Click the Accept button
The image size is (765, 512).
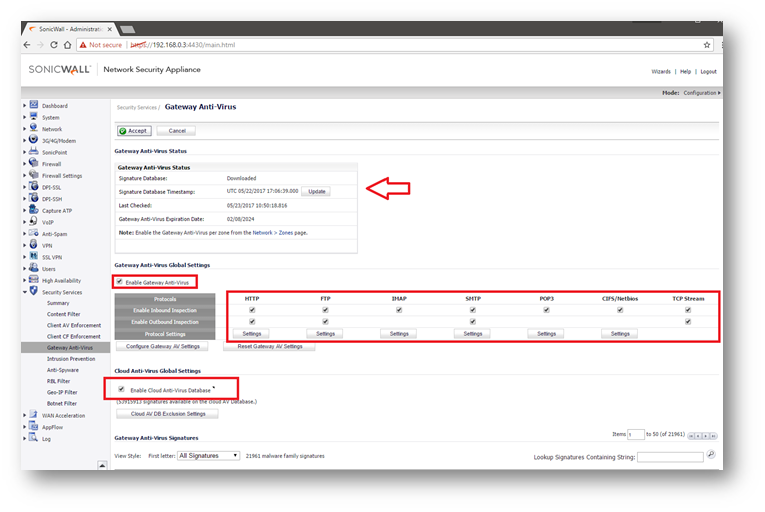coord(135,131)
